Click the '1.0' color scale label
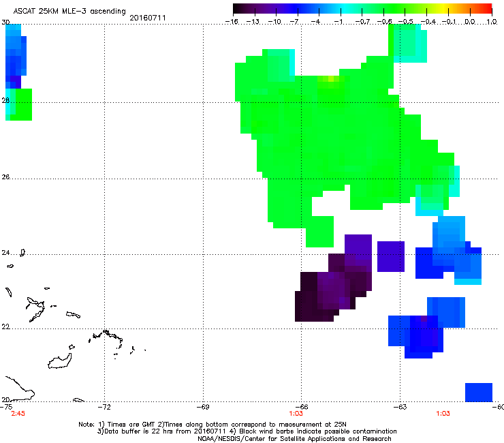 tap(492, 22)
